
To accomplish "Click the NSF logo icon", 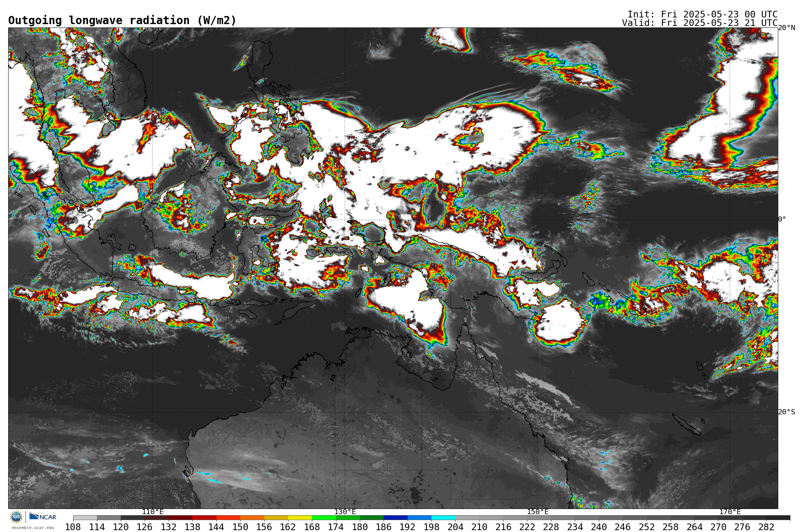I will click(x=16, y=516).
